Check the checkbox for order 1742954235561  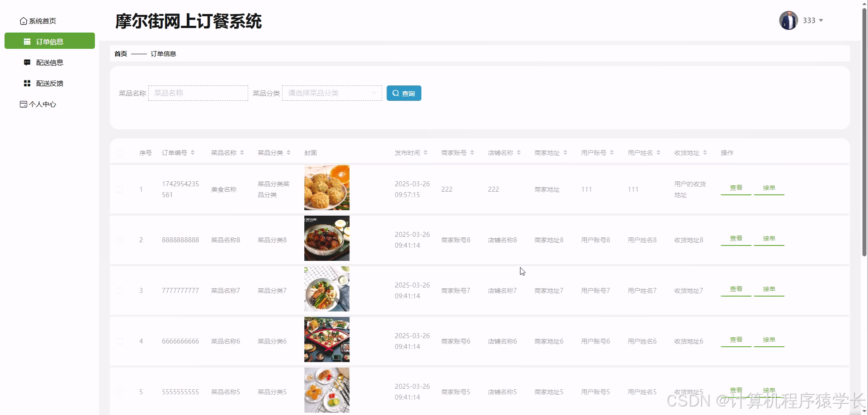tap(120, 189)
